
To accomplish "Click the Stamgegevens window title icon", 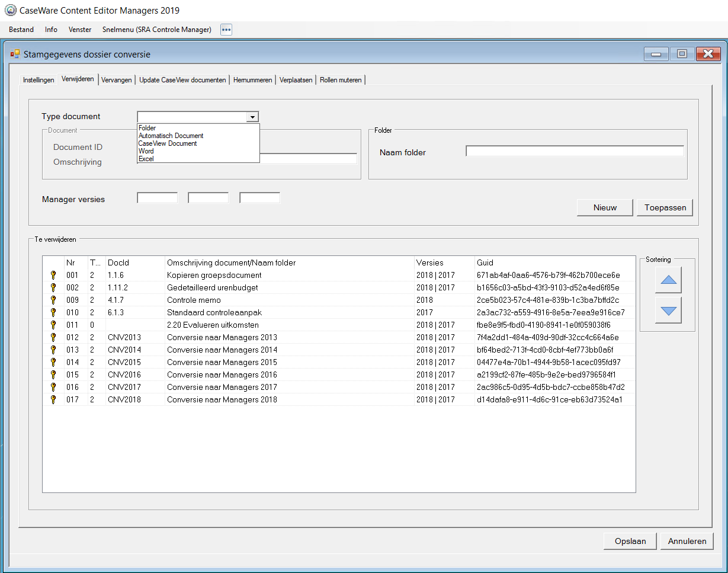I will pos(15,54).
